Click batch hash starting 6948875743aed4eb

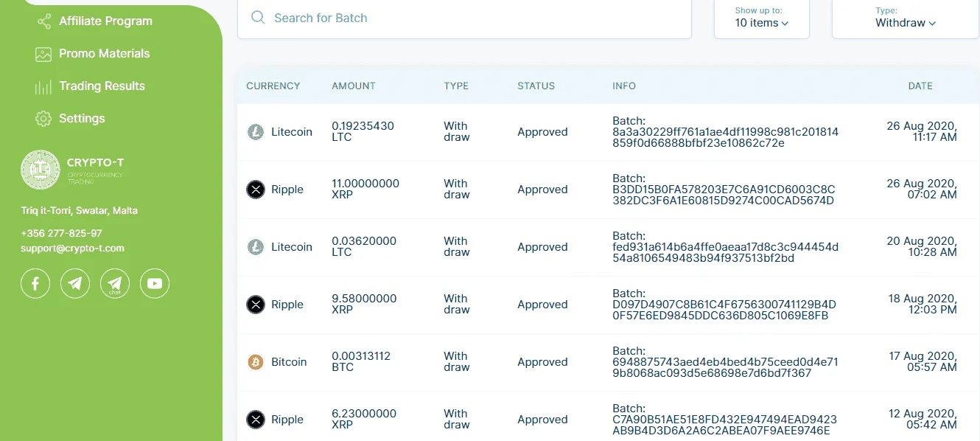click(725, 368)
